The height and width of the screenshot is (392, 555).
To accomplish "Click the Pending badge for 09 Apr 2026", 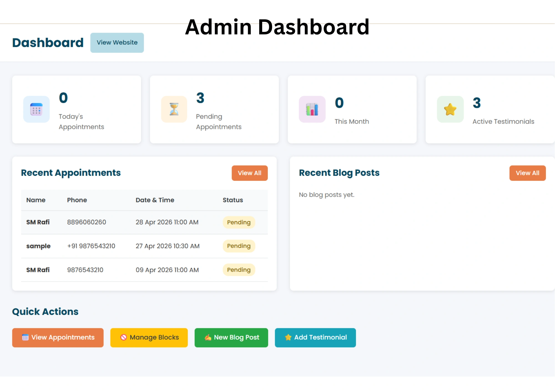I will (239, 270).
